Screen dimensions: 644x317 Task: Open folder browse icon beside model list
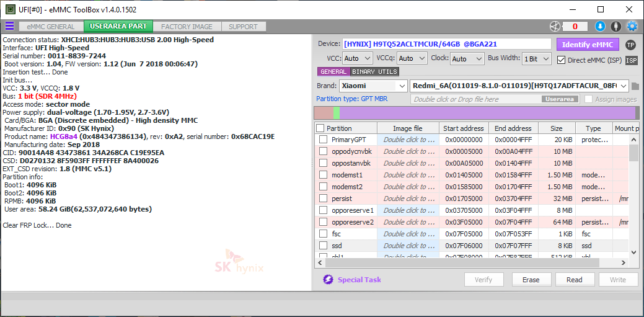pos(635,86)
